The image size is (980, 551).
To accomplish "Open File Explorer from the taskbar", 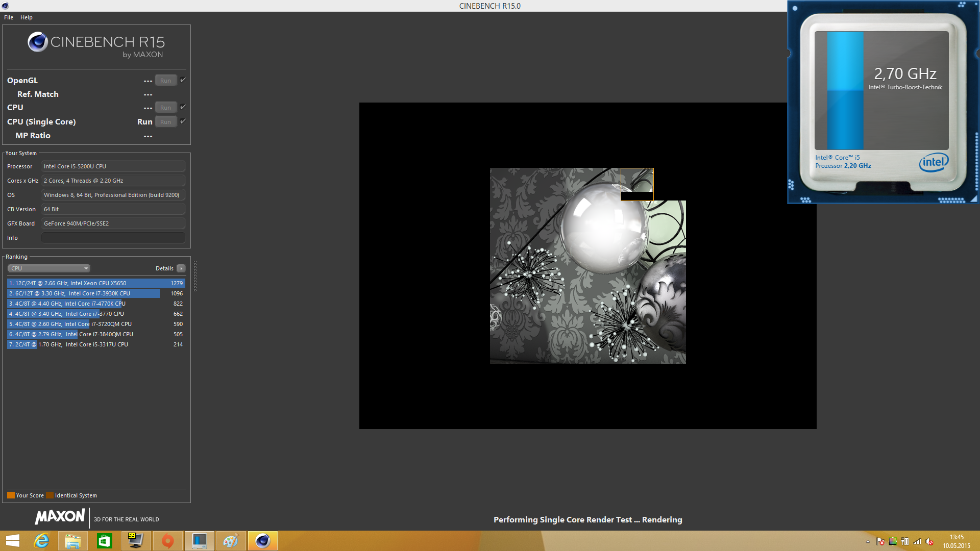I will coord(72,541).
